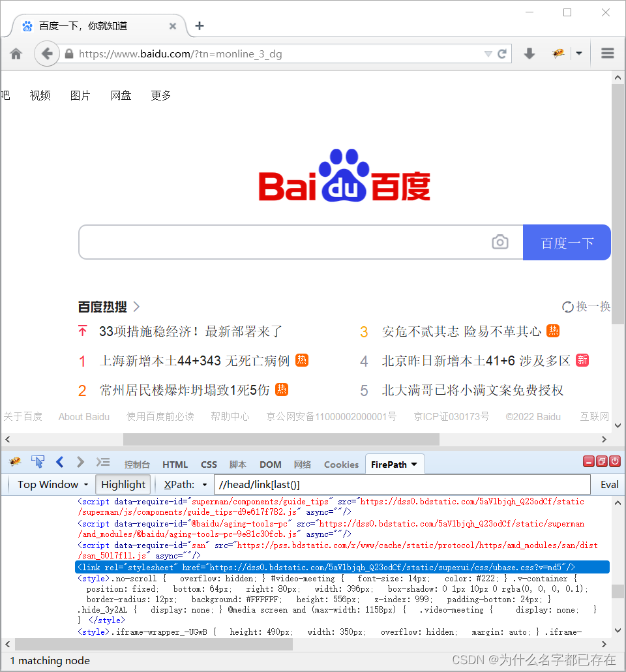Open hot search 上海新增本土44+343
Viewport: 626px width, 672px height.
pos(194,360)
